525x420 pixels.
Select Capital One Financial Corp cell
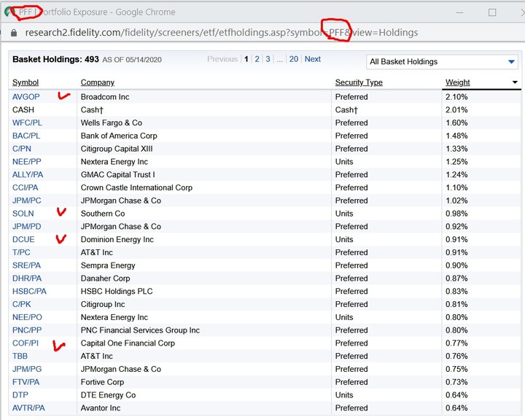click(x=128, y=343)
